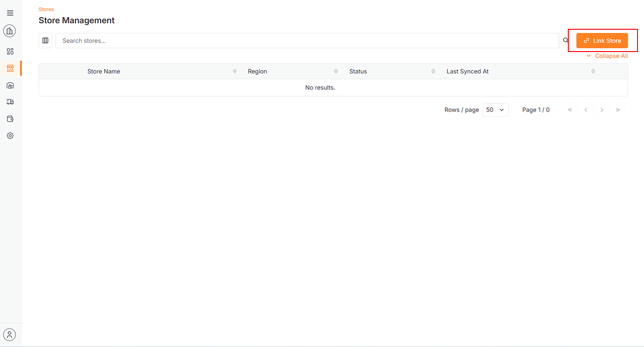The image size is (644, 347).
Task: Open the rows per page dropdown
Action: tap(495, 110)
